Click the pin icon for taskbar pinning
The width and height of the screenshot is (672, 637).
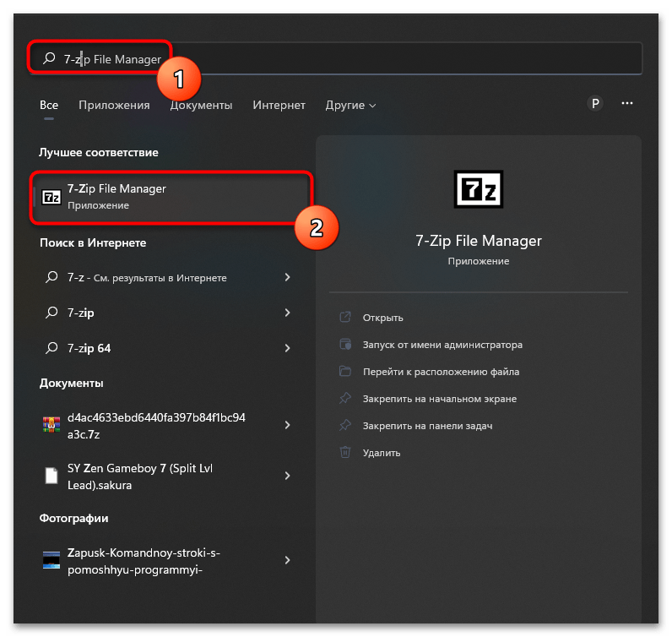[x=345, y=426]
